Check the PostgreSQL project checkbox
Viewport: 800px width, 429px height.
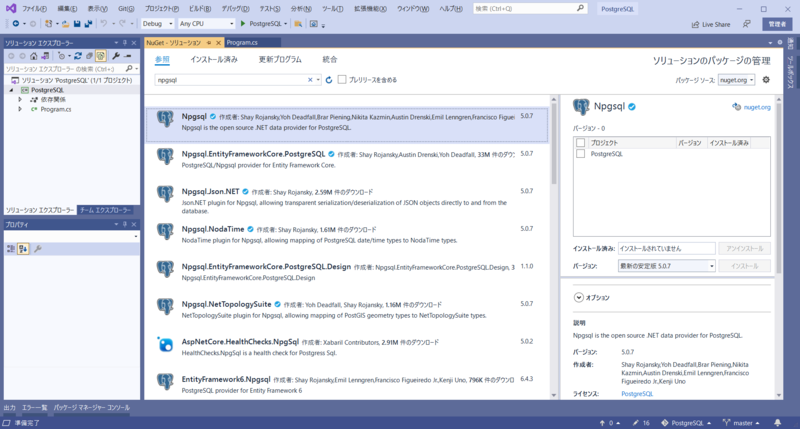pyautogui.click(x=580, y=154)
